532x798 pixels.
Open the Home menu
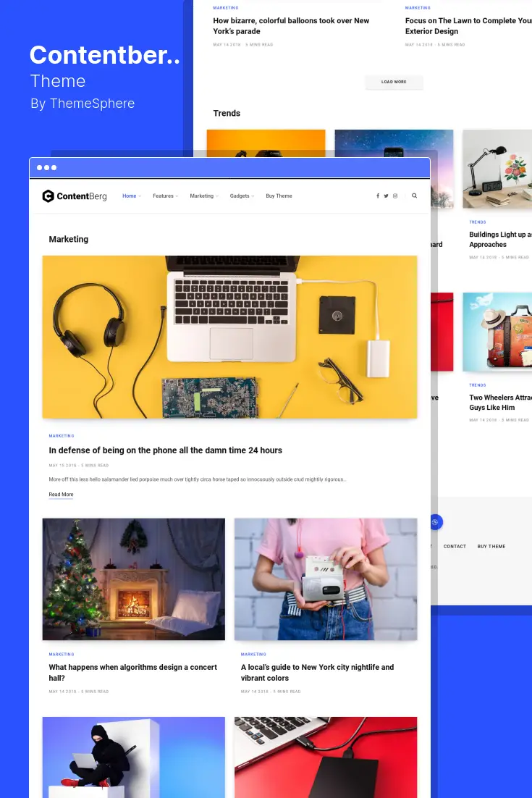click(x=131, y=196)
